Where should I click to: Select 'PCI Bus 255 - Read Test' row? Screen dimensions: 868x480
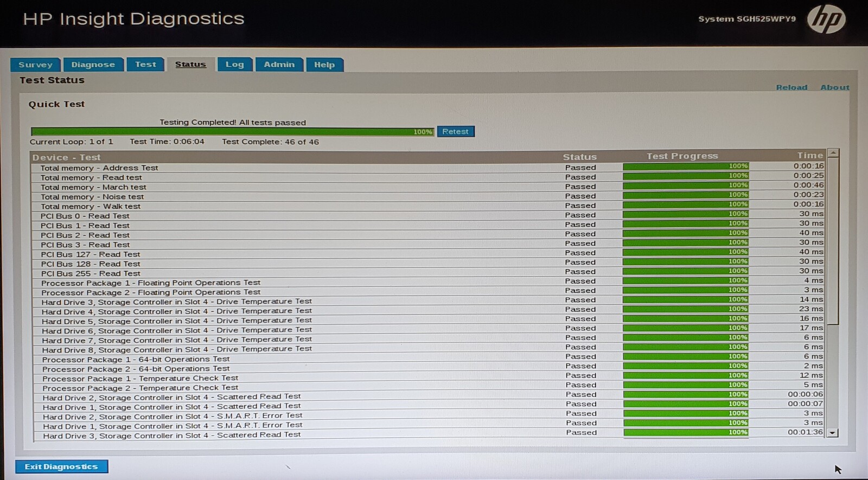pos(428,273)
